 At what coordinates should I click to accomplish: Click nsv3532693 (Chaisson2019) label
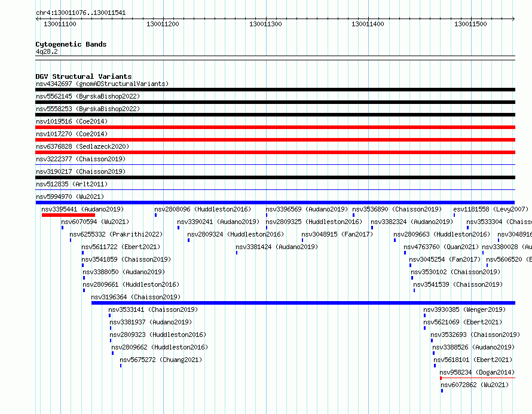pyautogui.click(x=475, y=335)
